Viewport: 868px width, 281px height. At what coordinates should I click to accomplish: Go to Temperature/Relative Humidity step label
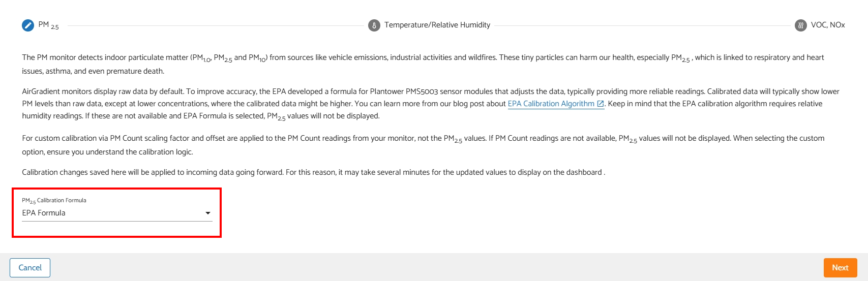pos(437,25)
